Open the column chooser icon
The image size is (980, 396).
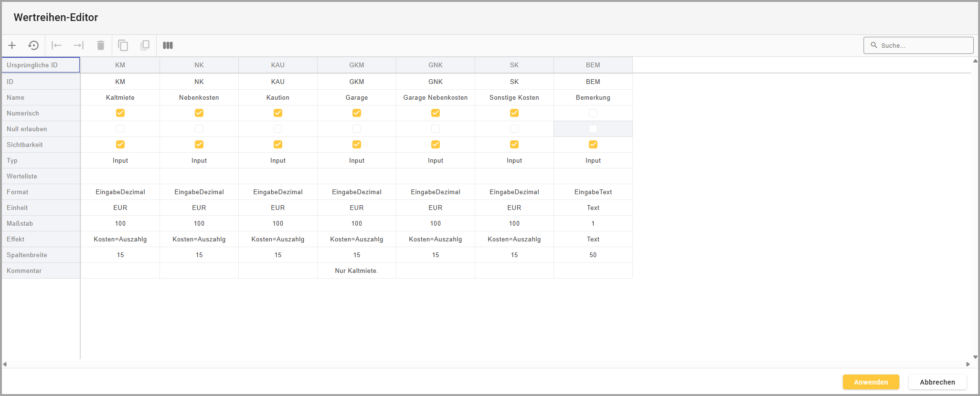coord(168,45)
